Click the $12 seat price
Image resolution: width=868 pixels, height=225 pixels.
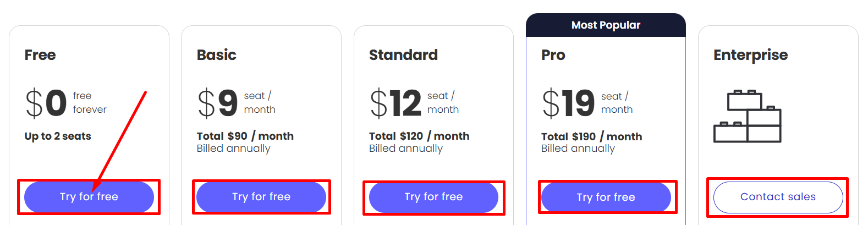(395, 103)
